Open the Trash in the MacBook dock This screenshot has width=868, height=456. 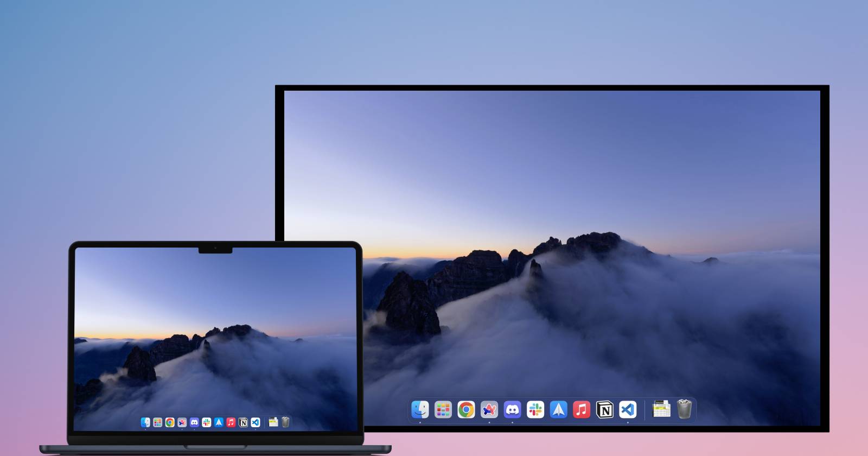point(285,422)
